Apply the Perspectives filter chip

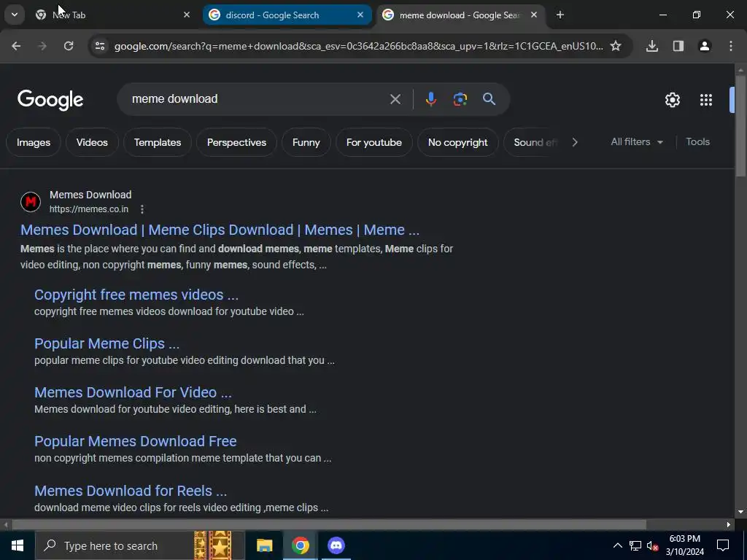tap(236, 142)
